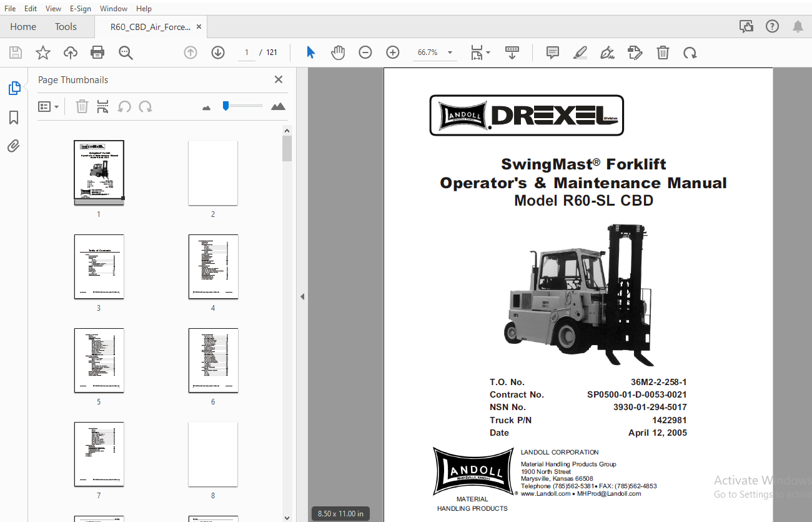Screen dimensions: 812x522
Task: Activate the Selection arrow tool
Action: click(310, 53)
